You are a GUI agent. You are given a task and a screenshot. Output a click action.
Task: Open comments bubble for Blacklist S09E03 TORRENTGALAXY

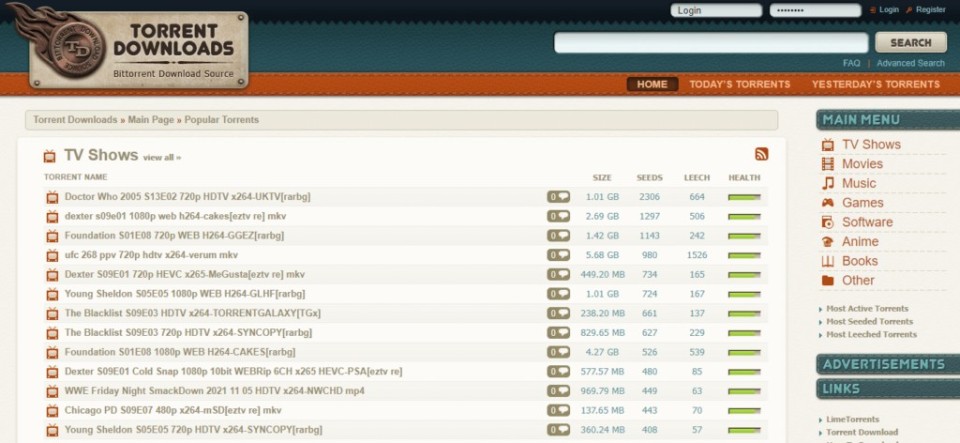[x=558, y=313]
